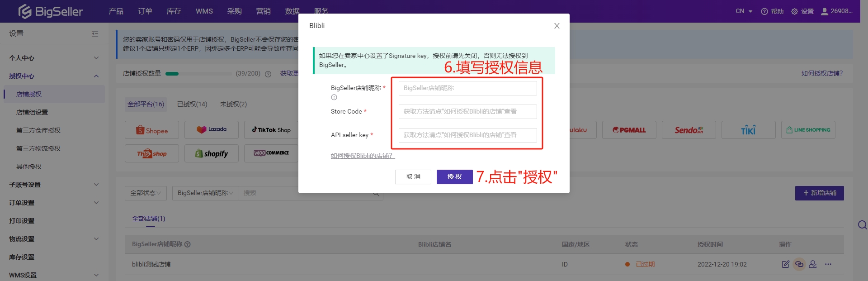Screen dimensions: 868x281
Task: Click help icon beside BigSeller店铺昵称 column header
Action: [x=188, y=244]
